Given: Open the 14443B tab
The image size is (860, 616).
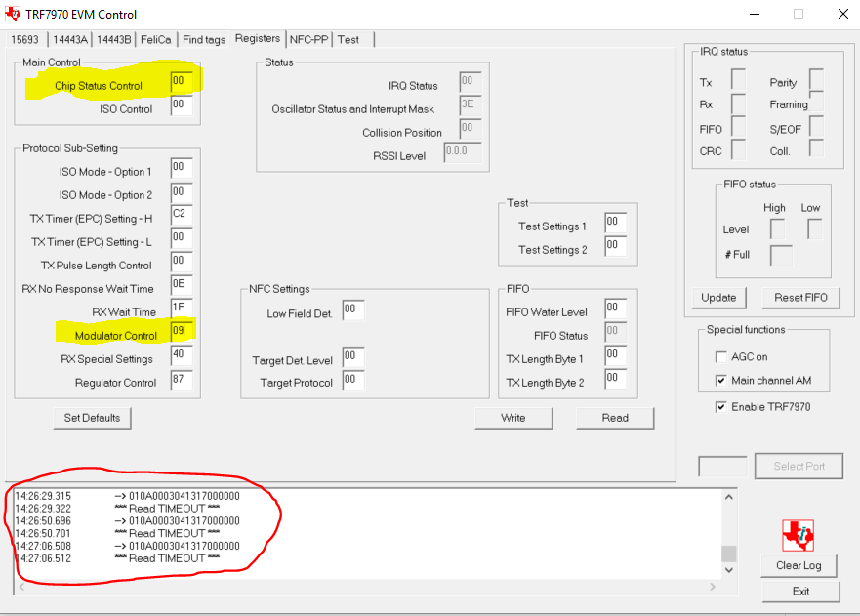Looking at the screenshot, I should click(x=113, y=39).
